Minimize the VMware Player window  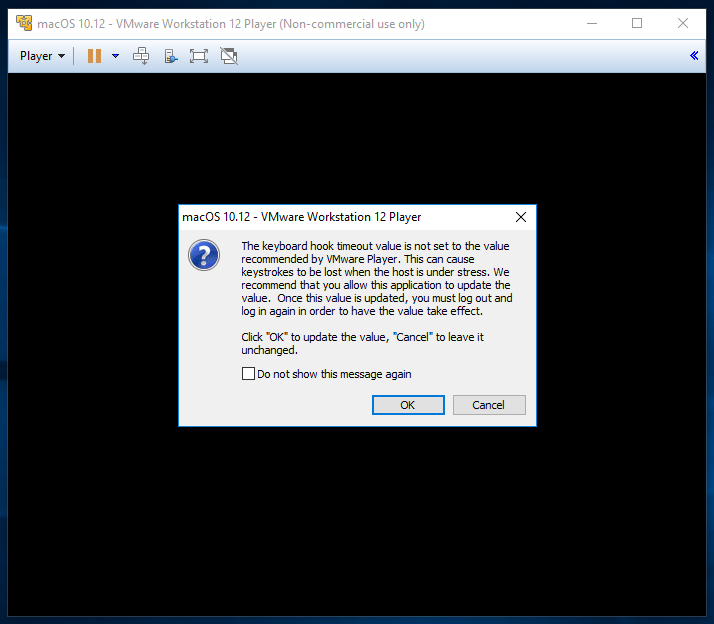point(592,23)
